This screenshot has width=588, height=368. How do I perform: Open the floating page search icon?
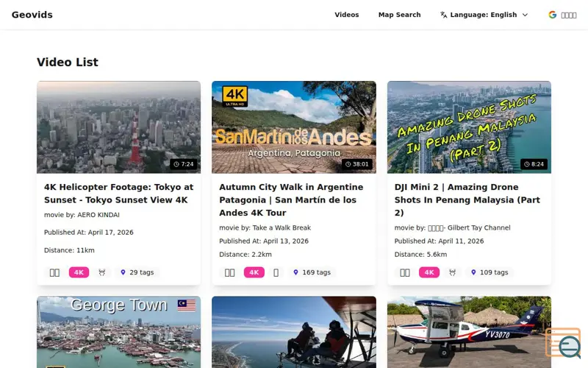click(563, 343)
